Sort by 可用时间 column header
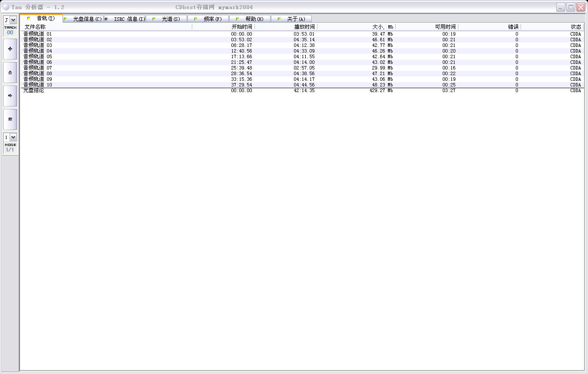 [x=427, y=27]
